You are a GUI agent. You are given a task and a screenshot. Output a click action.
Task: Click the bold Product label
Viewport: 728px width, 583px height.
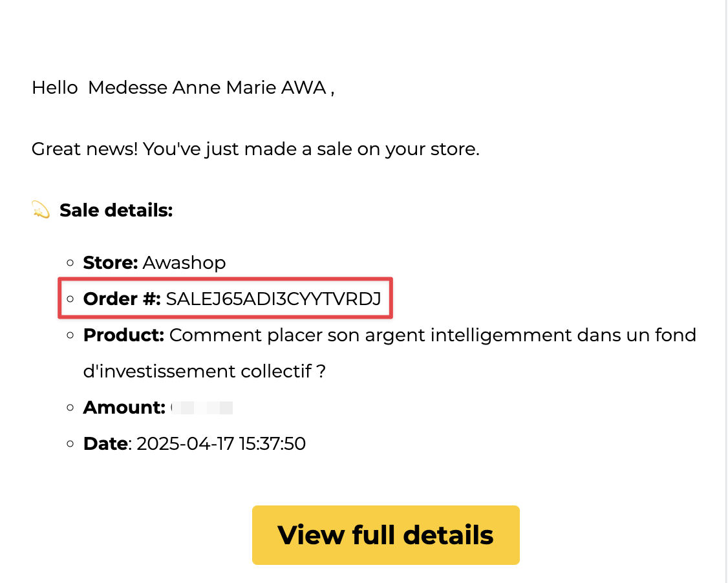123,335
